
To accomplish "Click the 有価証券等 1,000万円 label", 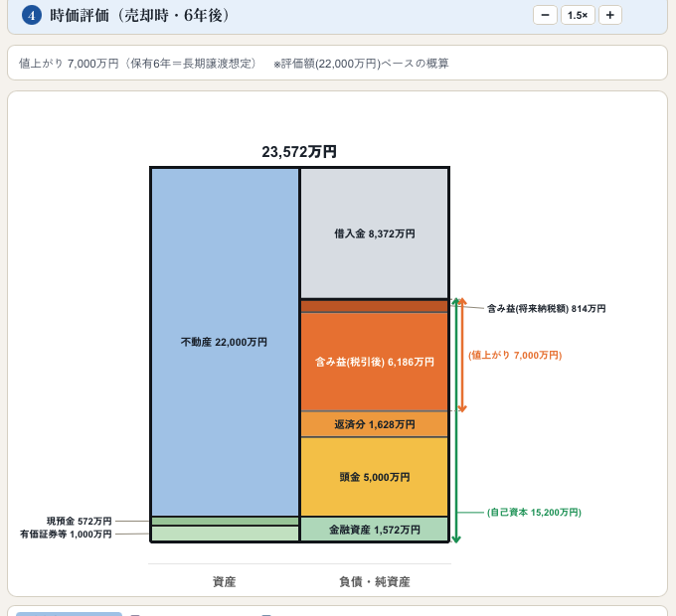I will [x=66, y=535].
